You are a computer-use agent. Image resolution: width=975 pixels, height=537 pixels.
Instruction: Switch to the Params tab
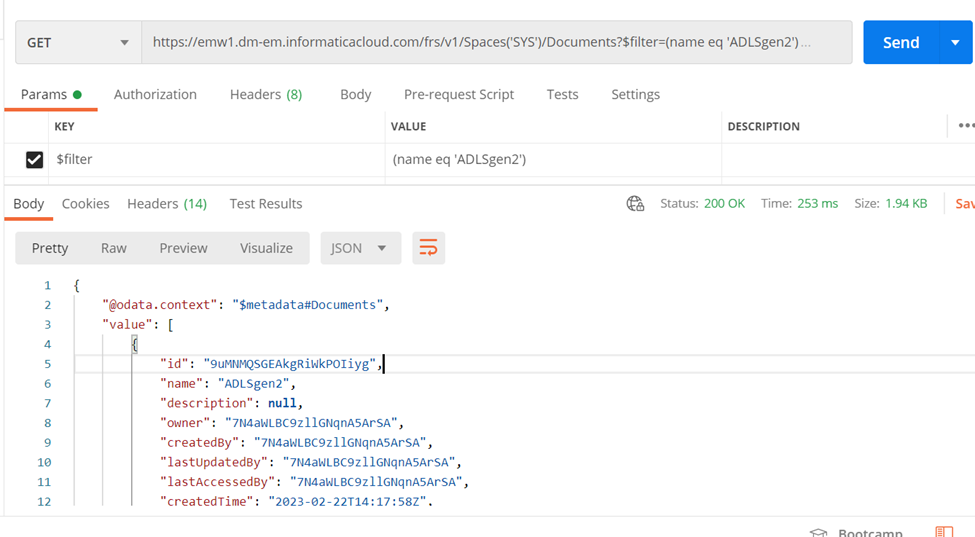coord(51,94)
